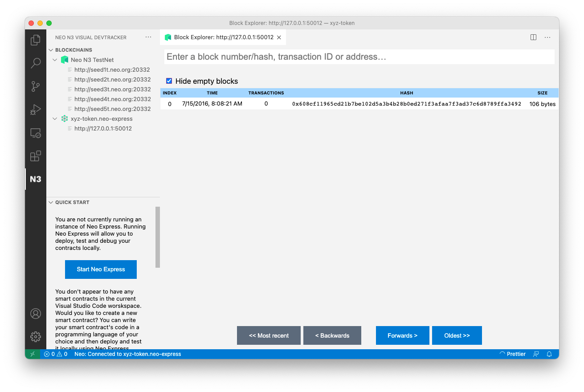Click the SIZE column header
This screenshot has height=392, width=584.
tap(543, 93)
